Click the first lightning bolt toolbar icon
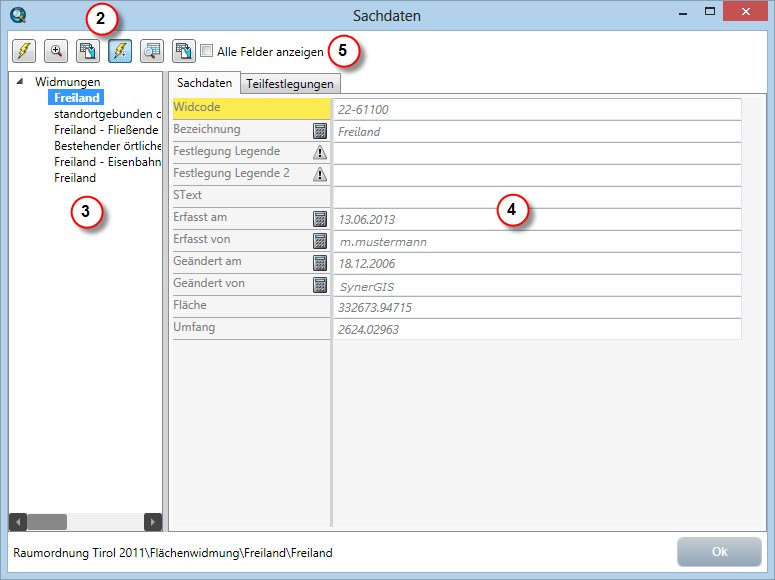The width and height of the screenshot is (775, 580). pyautogui.click(x=23, y=51)
